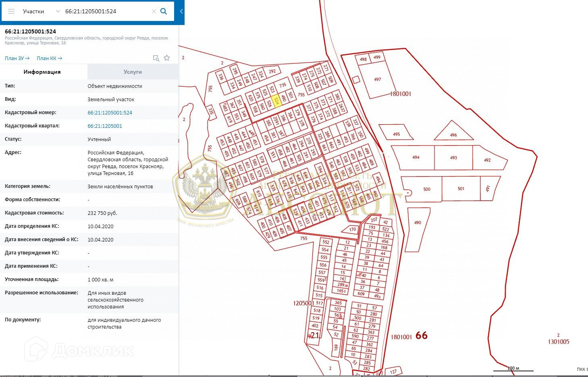This screenshot has width=588, height=377.
Task: Open the План КК link
Action: 50,58
